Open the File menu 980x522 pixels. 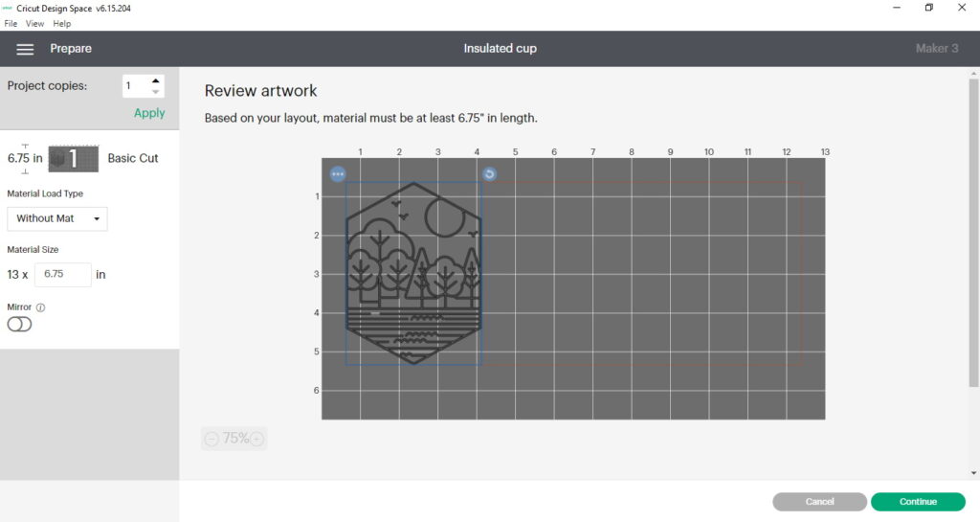tap(11, 23)
